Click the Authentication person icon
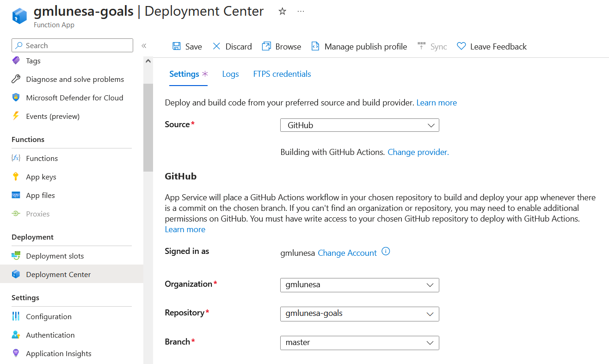The height and width of the screenshot is (364, 609). tap(16, 335)
